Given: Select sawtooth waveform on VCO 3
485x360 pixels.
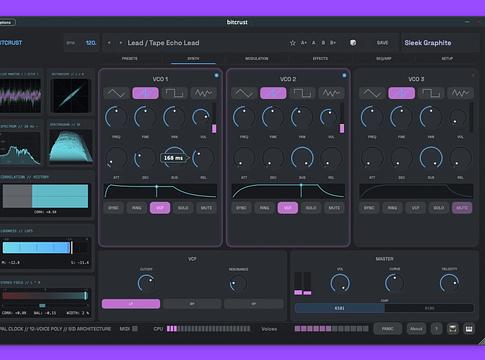Looking at the screenshot, I should [x=402, y=93].
